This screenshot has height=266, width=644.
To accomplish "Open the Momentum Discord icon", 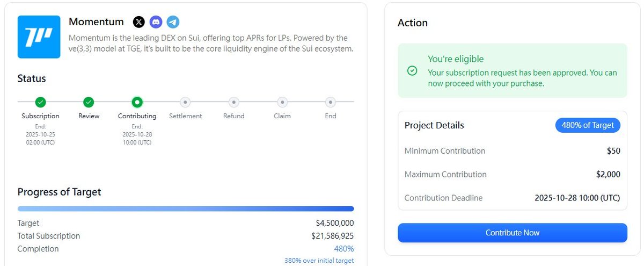I will pyautogui.click(x=156, y=22).
